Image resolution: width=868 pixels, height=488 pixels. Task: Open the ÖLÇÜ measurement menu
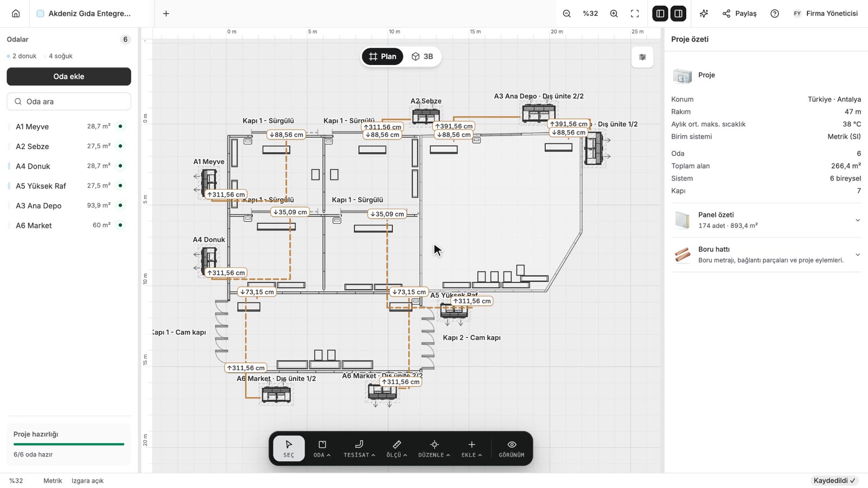pyautogui.click(x=397, y=448)
